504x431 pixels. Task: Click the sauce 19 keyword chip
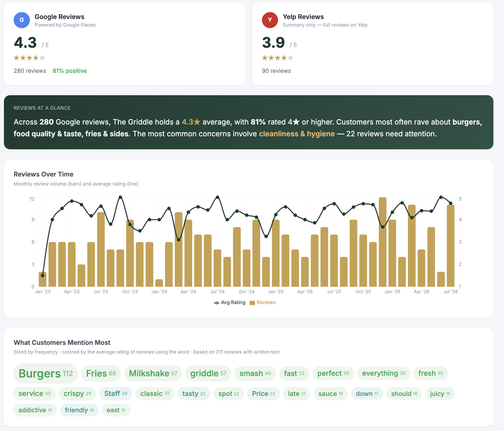point(331,394)
